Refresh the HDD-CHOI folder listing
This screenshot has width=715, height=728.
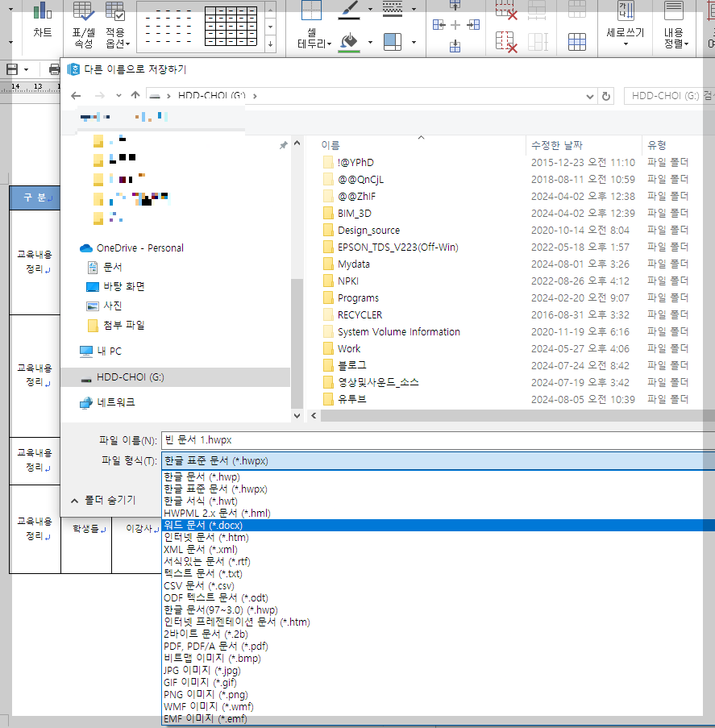tap(606, 96)
